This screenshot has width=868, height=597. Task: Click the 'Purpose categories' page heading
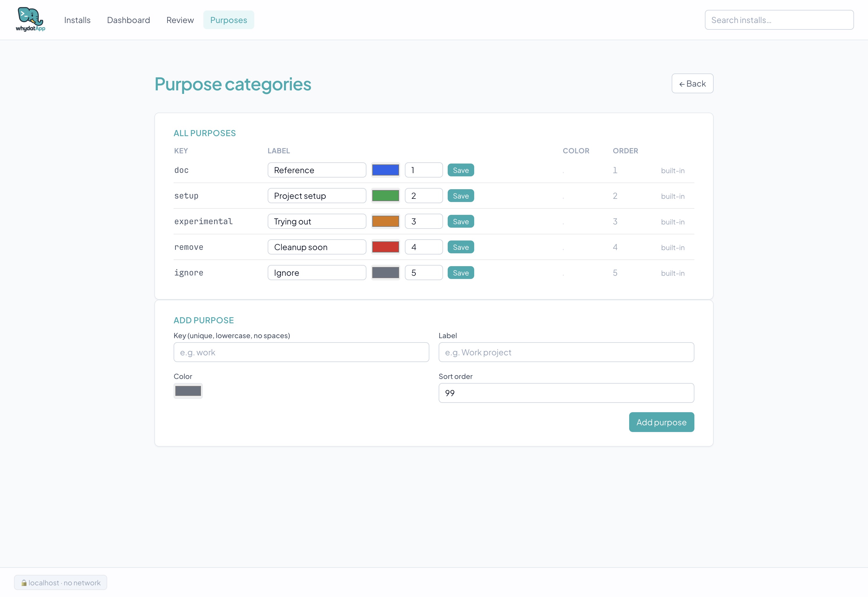tap(233, 84)
